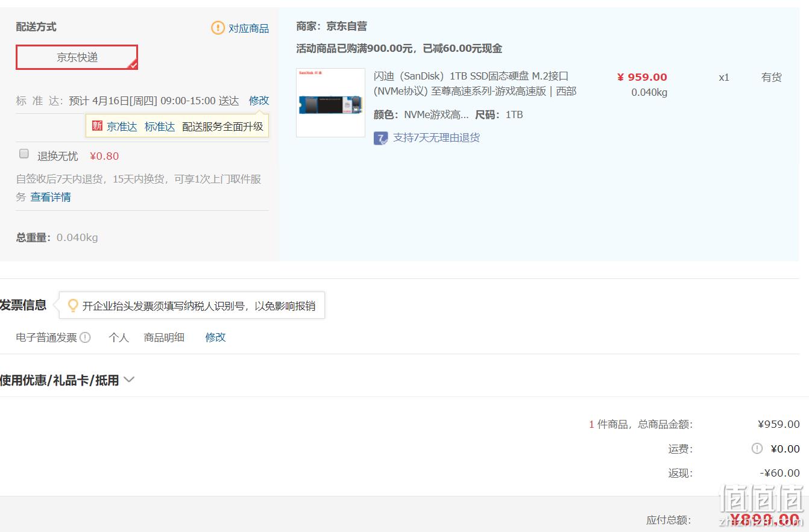Click the red 新 badge icon
809x532 pixels.
97,126
